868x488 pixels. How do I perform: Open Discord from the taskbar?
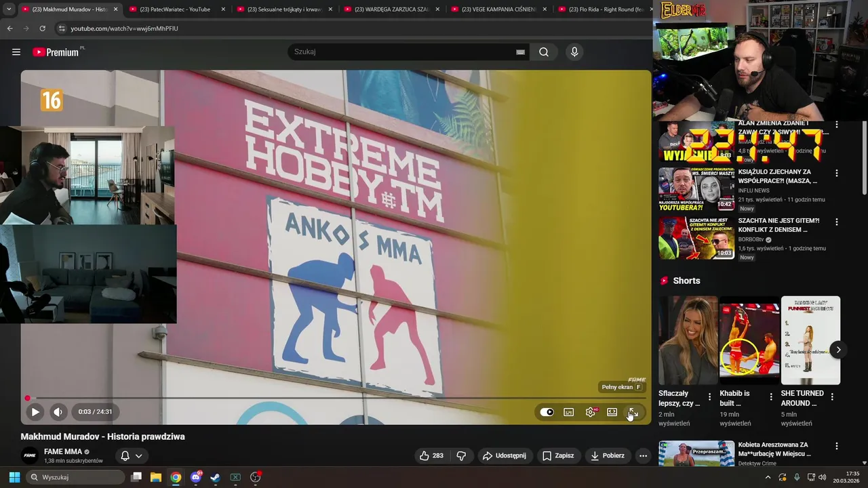196,477
